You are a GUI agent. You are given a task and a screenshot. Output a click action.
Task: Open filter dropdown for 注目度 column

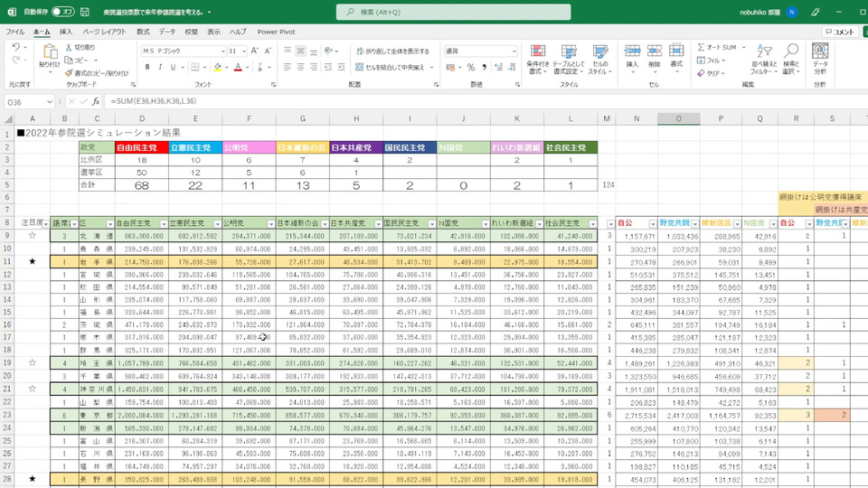coord(46,224)
